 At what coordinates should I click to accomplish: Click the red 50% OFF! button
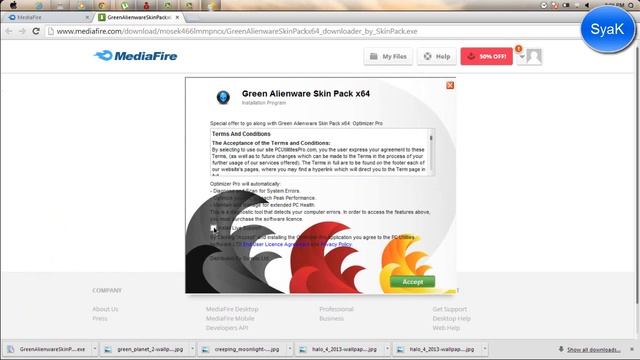[487, 56]
